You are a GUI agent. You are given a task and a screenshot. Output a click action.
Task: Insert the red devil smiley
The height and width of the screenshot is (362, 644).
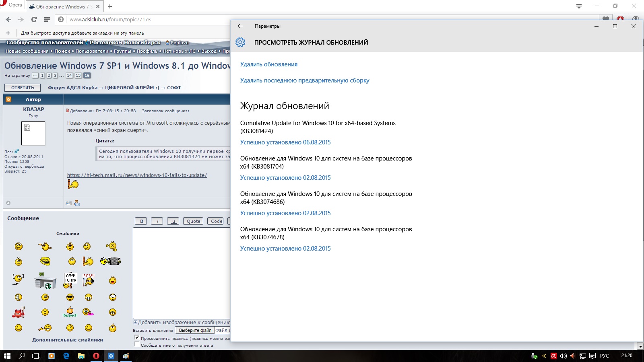pyautogui.click(x=19, y=313)
